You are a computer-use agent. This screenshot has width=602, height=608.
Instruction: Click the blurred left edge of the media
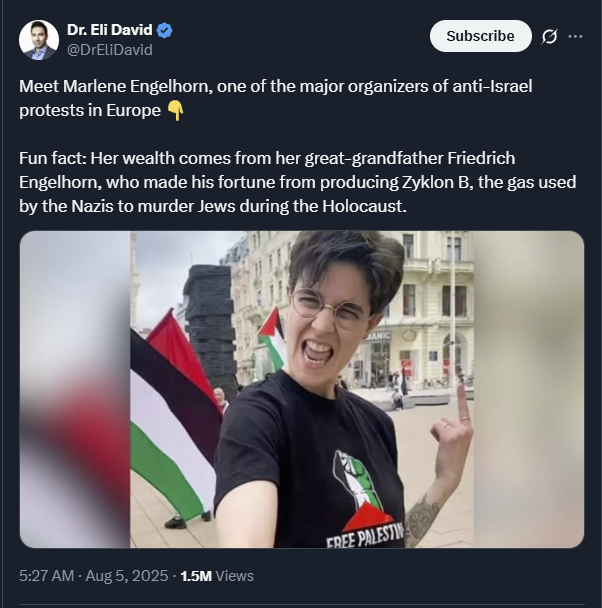[x=75, y=389]
